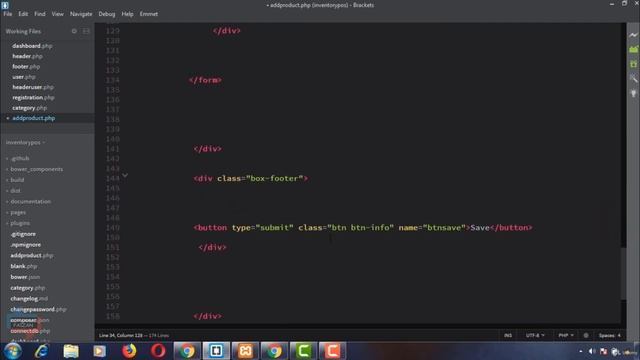
Task: Open bower.json in project tree
Action: coord(25,277)
